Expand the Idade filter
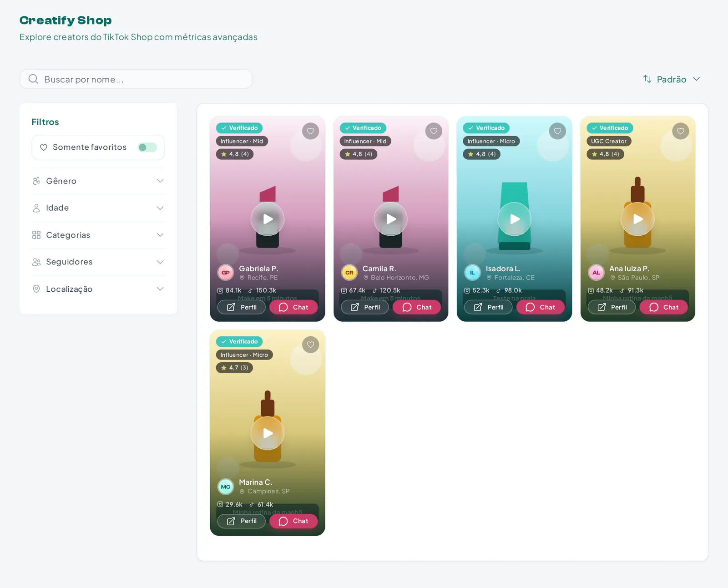Image resolution: width=728 pixels, height=588 pixels. 98,208
